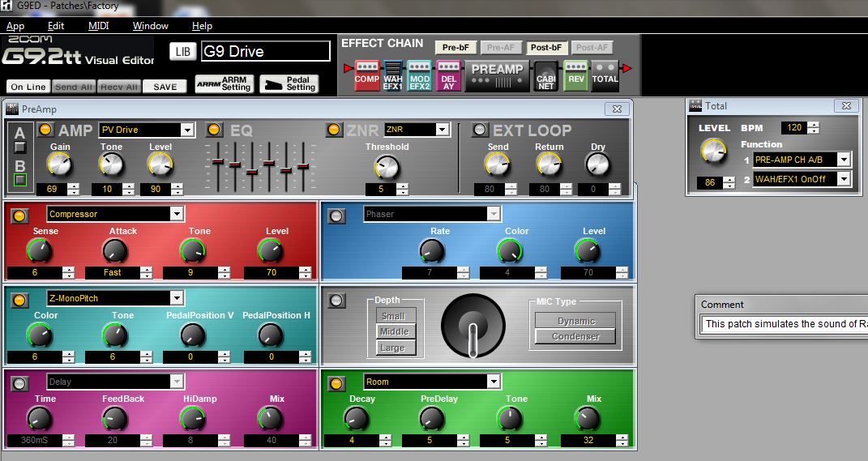Click the SAVE button
The height and width of the screenshot is (461, 868).
click(165, 87)
